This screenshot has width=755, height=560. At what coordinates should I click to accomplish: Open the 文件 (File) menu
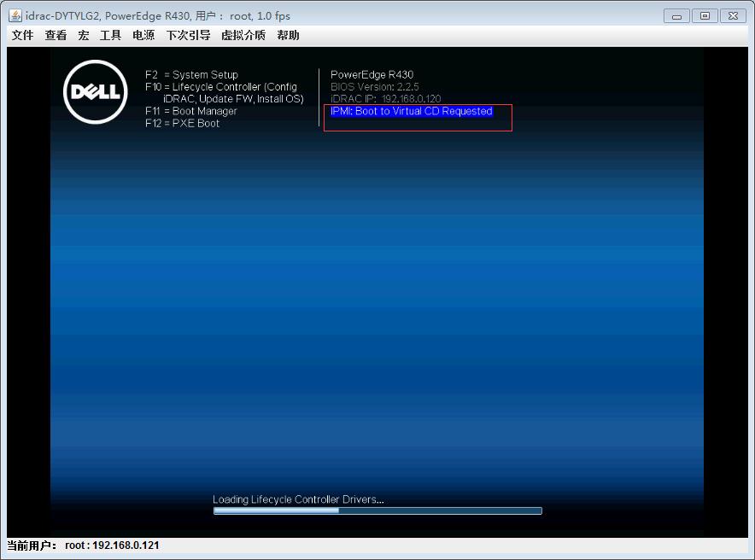(21, 35)
